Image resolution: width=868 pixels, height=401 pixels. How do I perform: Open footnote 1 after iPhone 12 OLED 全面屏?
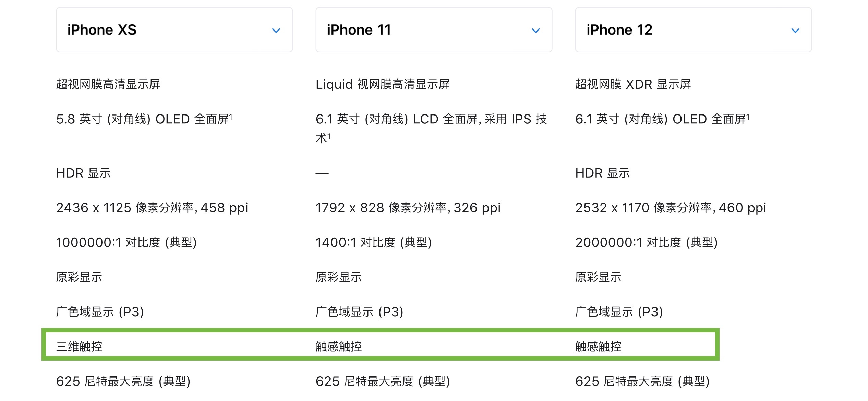click(748, 117)
